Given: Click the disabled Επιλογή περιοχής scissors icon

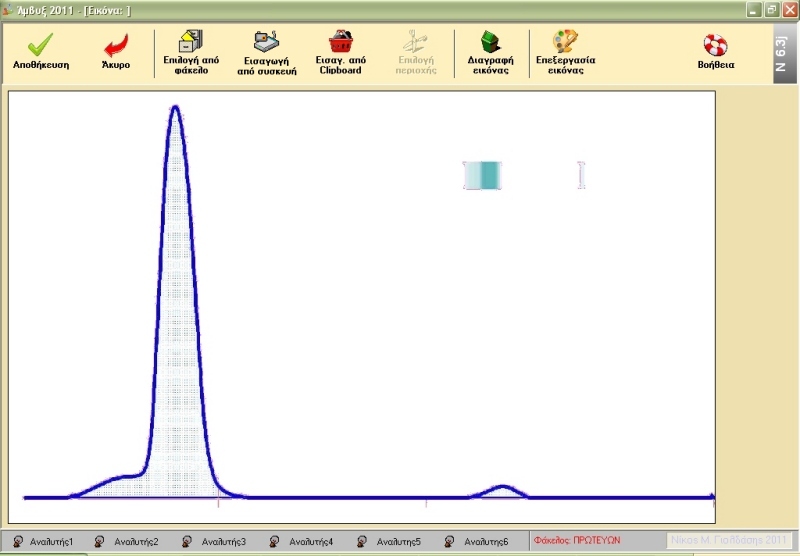Looking at the screenshot, I should (x=415, y=41).
